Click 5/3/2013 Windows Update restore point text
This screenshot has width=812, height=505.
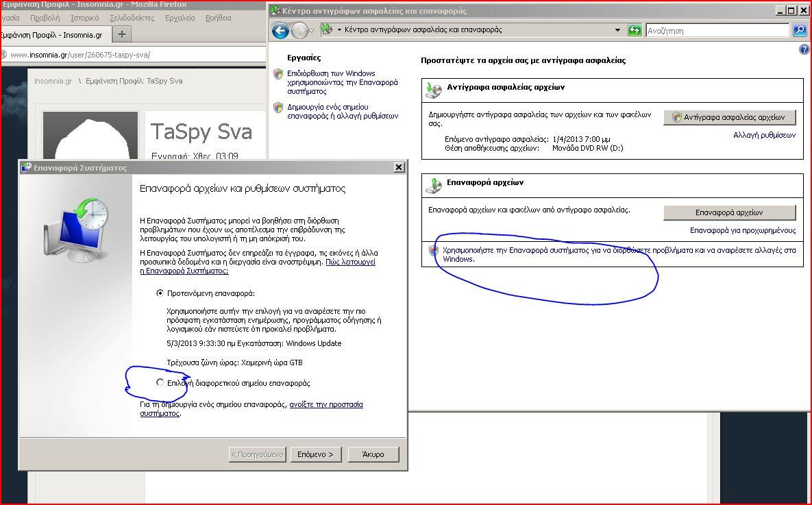click(x=254, y=343)
